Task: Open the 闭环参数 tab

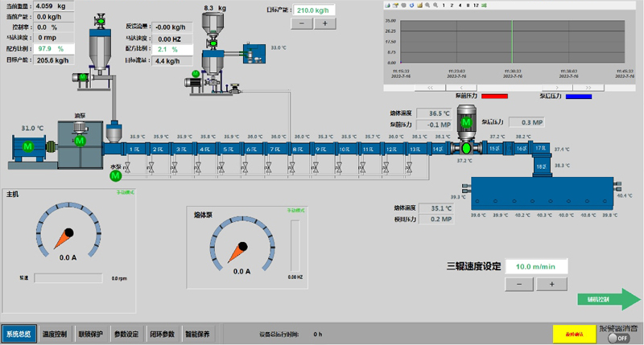Action: tap(162, 334)
